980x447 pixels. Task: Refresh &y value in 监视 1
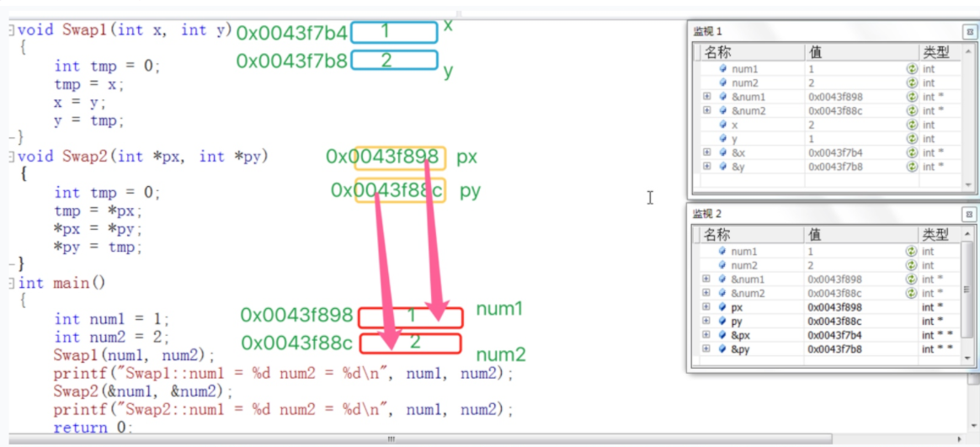912,167
